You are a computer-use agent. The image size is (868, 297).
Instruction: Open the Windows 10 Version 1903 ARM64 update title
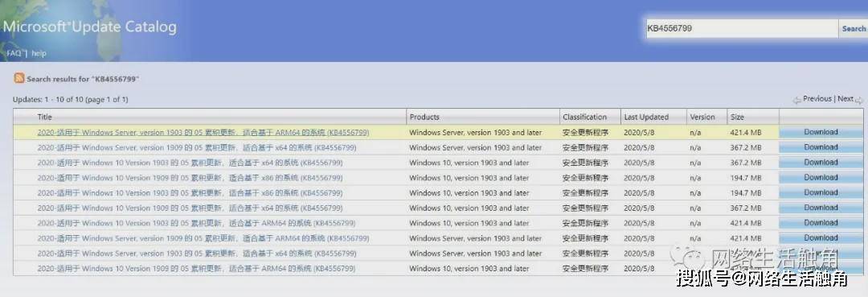click(x=197, y=223)
